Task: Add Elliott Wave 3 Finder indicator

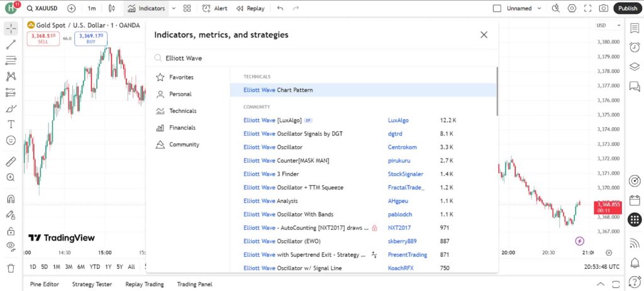Action: (363, 174)
